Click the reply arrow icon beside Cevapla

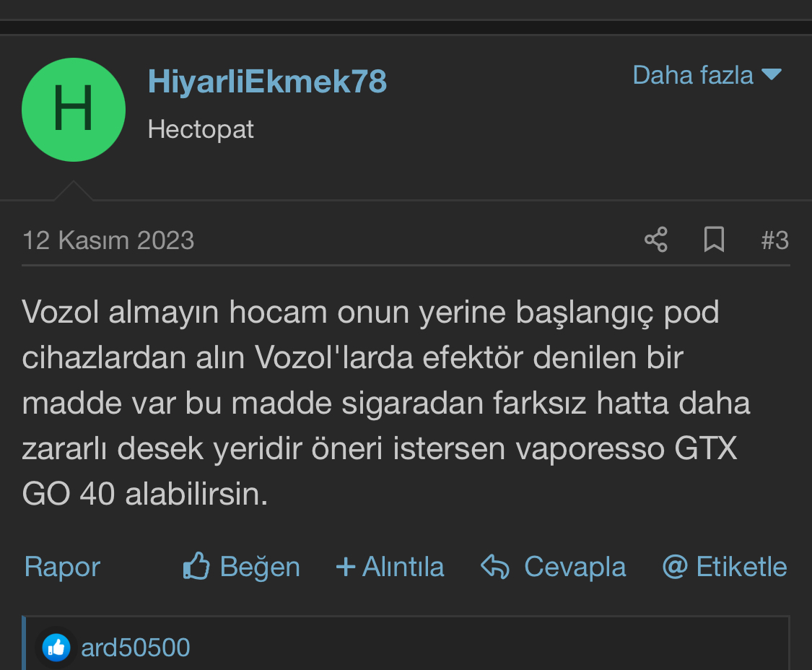pyautogui.click(x=495, y=566)
